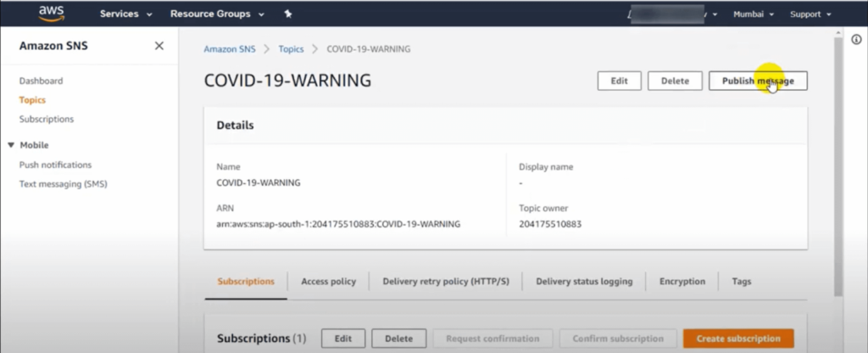Open Push notifications in sidebar
This screenshot has height=353, width=868.
(55, 165)
